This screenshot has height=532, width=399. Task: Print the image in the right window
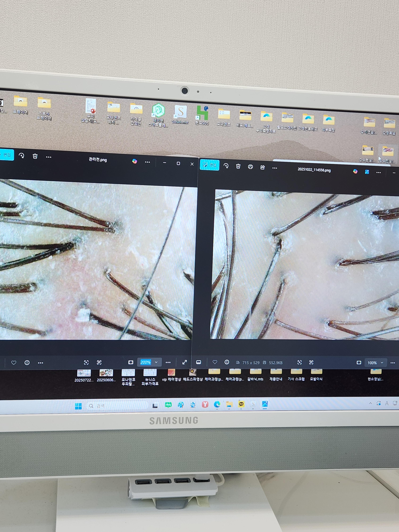click(x=250, y=167)
